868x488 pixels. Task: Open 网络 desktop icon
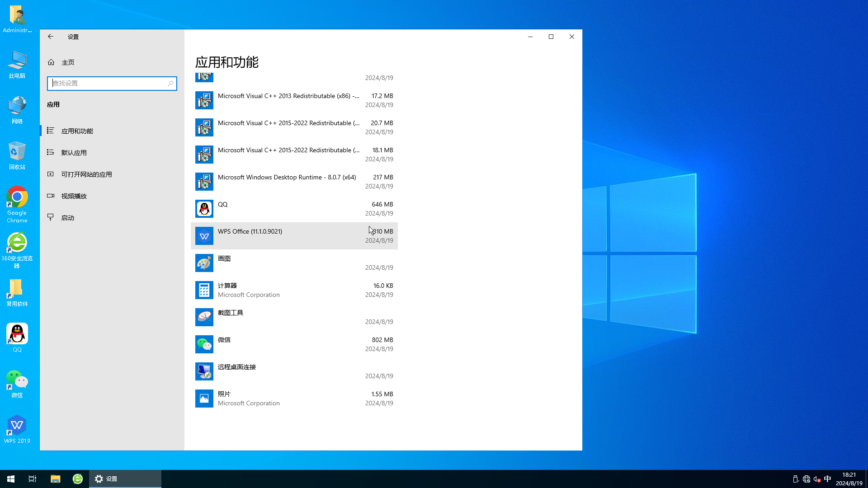17,110
